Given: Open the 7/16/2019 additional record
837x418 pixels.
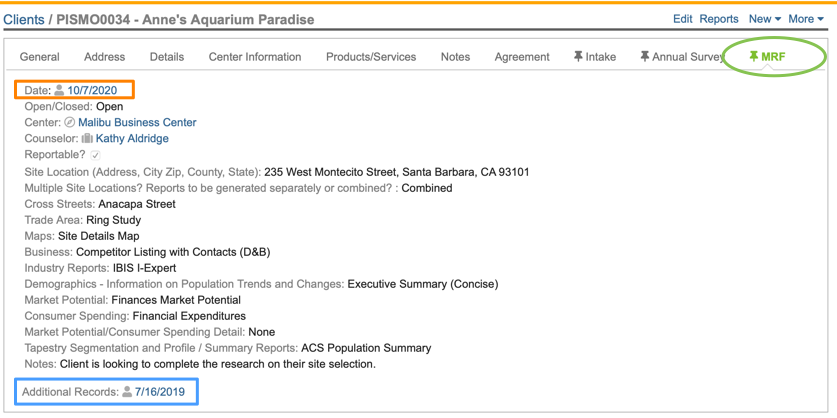Looking at the screenshot, I should 160,392.
